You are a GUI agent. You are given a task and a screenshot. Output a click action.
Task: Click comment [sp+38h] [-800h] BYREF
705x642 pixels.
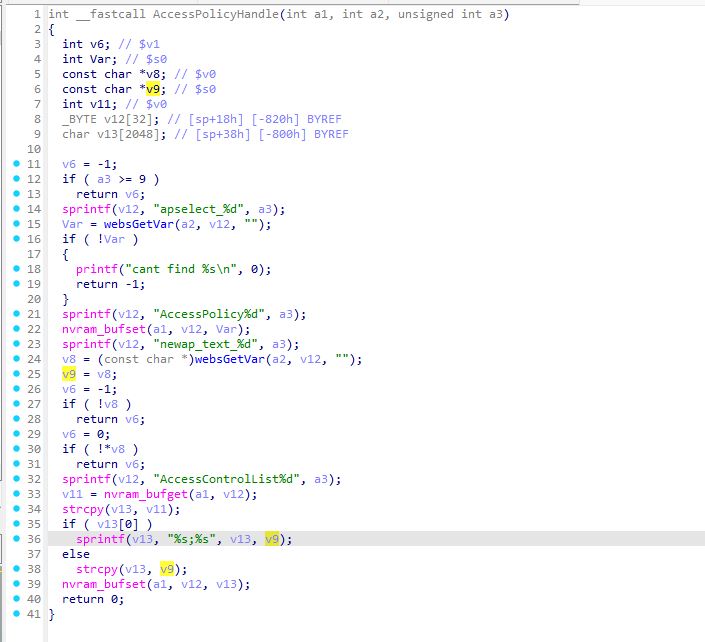pos(272,134)
